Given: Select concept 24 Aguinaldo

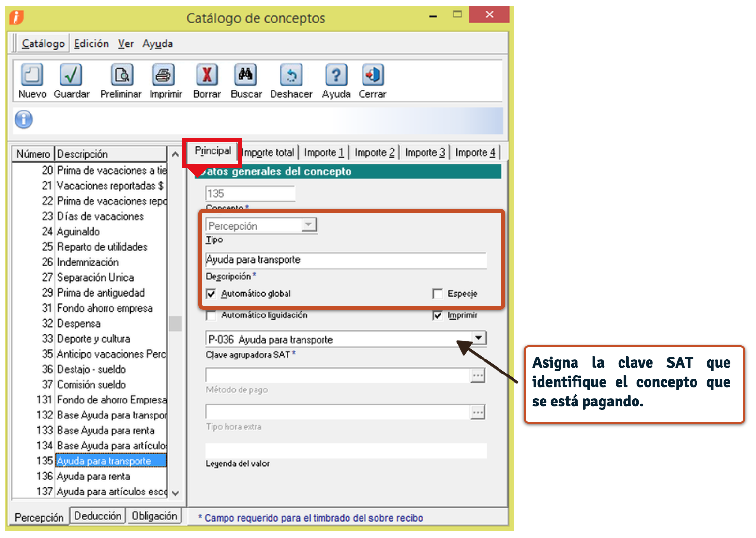Looking at the screenshot, I should click(x=90, y=232).
